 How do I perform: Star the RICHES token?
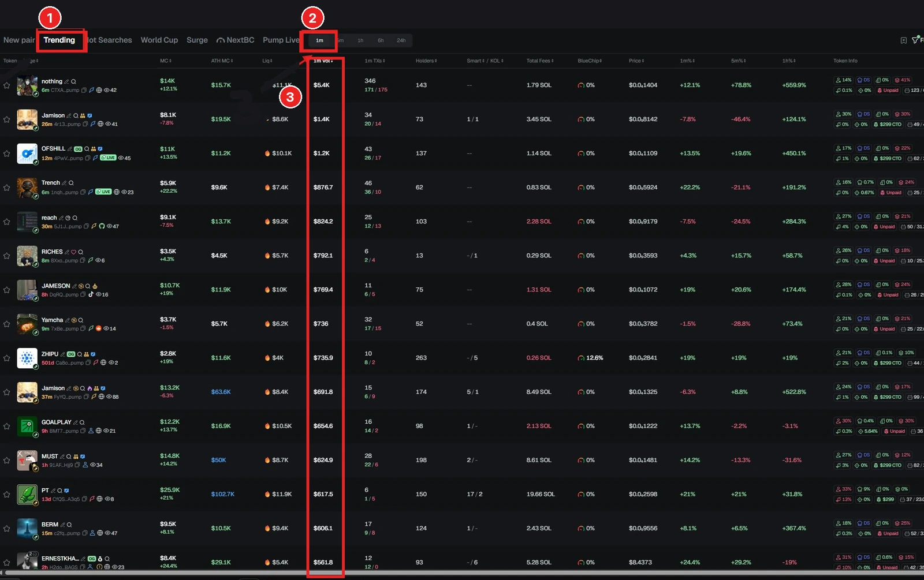7,256
